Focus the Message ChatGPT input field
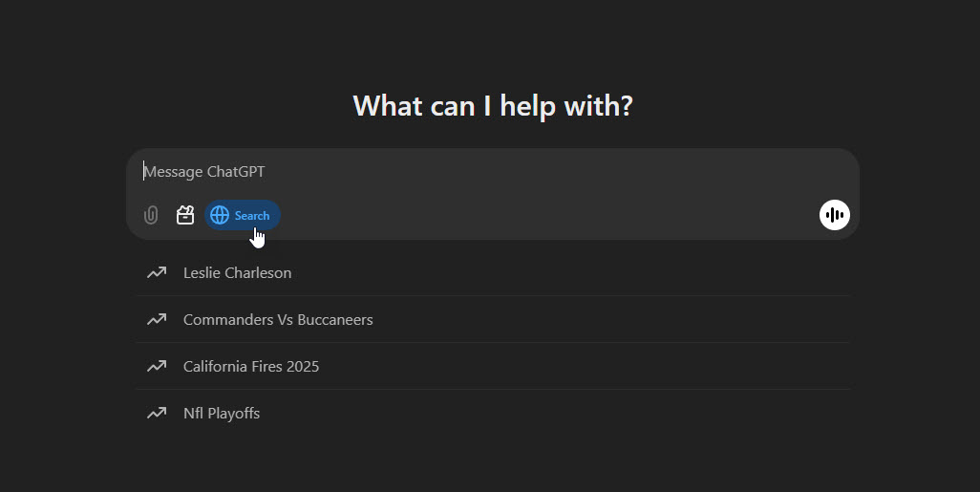Image resolution: width=980 pixels, height=492 pixels. coord(493,172)
